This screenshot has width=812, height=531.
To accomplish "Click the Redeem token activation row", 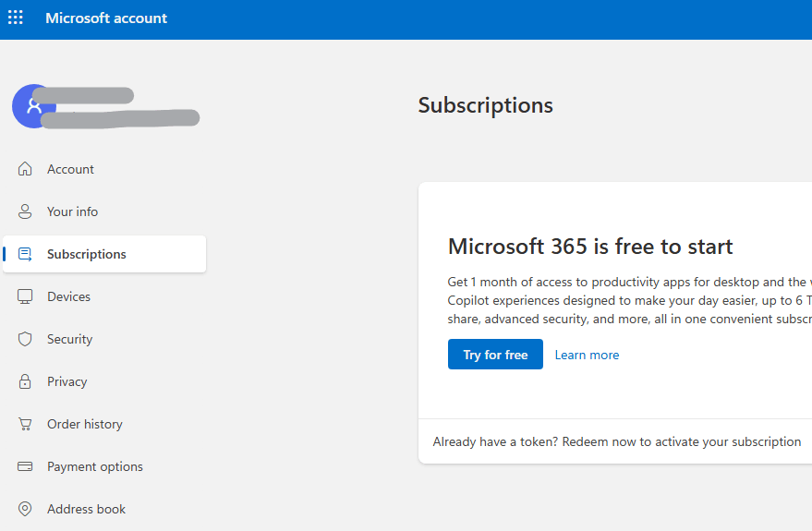I will pyautogui.click(x=616, y=441).
